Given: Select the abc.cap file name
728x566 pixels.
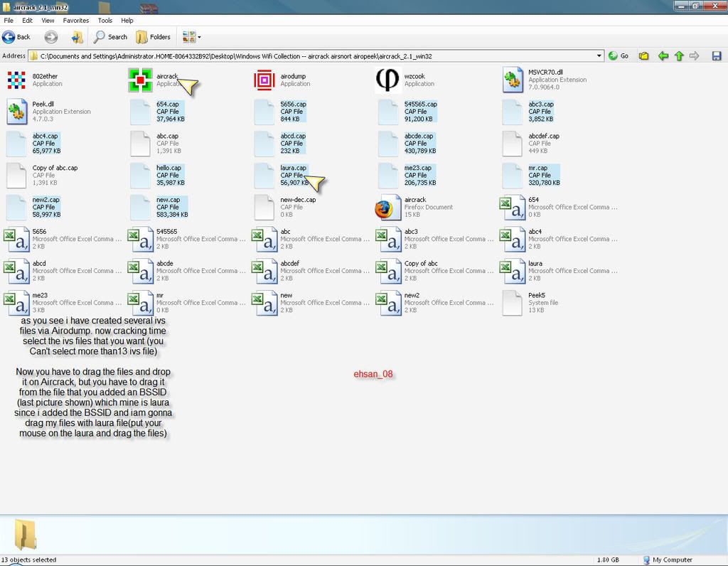Looking at the screenshot, I should click(167, 136).
